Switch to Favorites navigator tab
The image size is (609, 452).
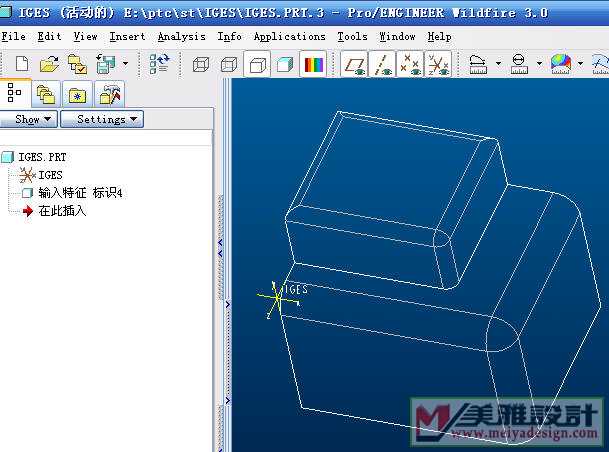[77, 94]
